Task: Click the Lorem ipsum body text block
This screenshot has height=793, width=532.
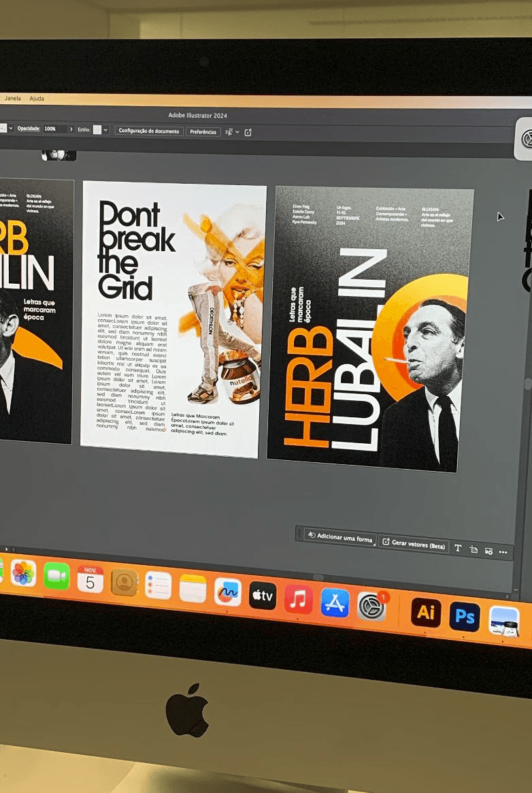Action: tap(131, 372)
